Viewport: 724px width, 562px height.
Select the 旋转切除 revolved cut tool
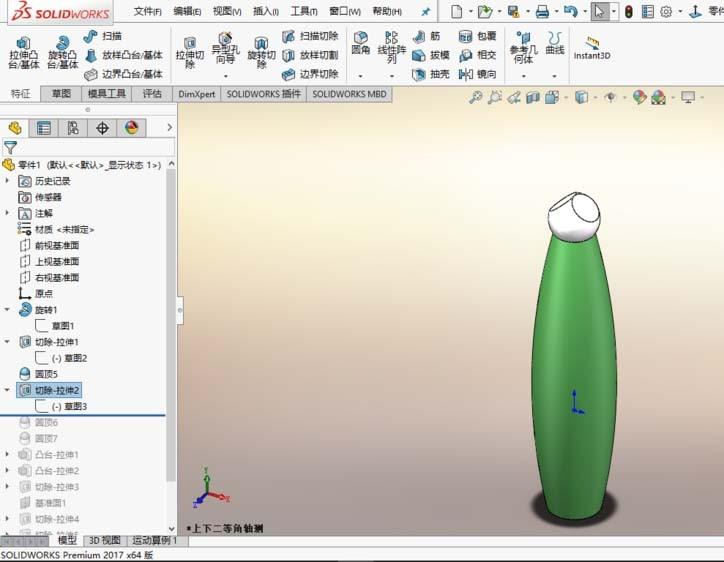coord(262,52)
